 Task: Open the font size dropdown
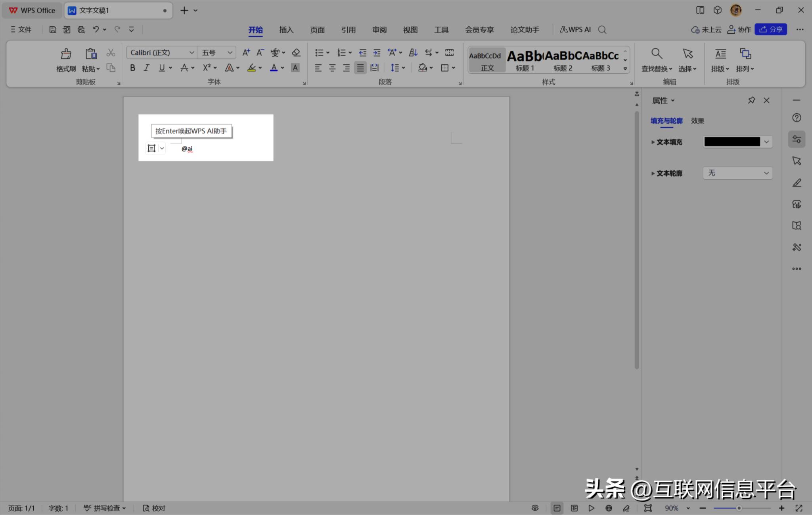229,52
